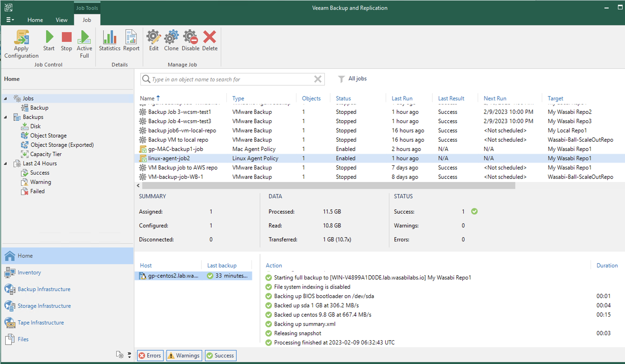Click the job list horizontal scrollbar
The width and height of the screenshot is (625, 364).
329,185
